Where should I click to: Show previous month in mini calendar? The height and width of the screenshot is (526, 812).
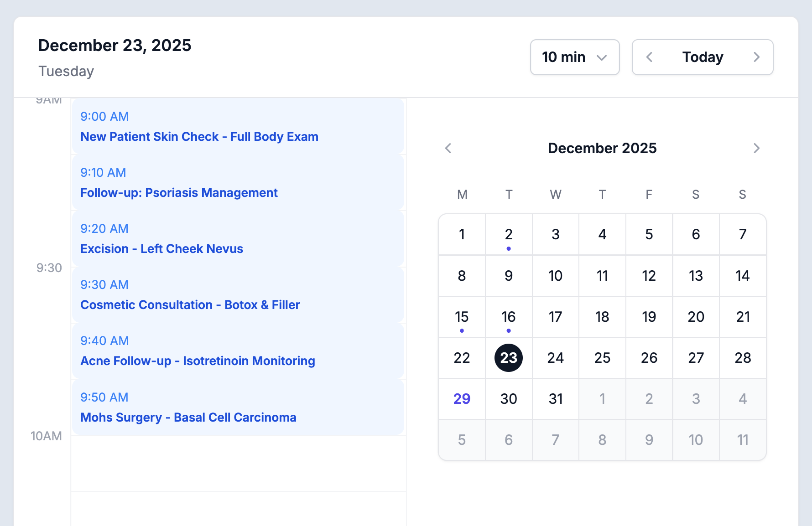448,148
